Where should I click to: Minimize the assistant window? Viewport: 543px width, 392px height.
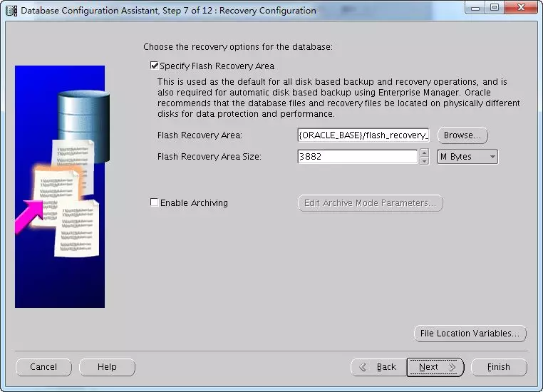coord(475,8)
